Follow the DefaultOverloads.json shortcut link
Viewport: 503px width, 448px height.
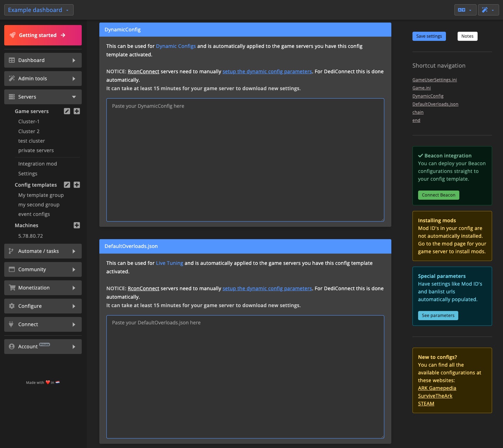pyautogui.click(x=435, y=104)
